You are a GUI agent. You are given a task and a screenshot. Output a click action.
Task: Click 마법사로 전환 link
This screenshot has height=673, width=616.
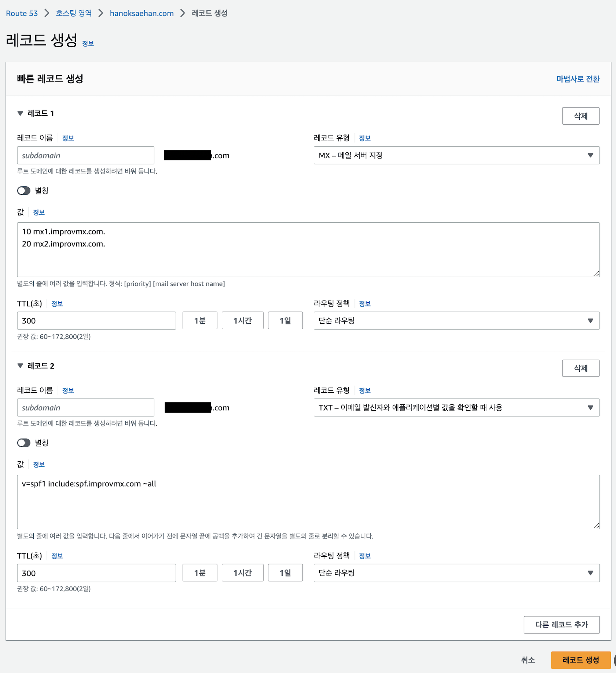click(x=577, y=79)
